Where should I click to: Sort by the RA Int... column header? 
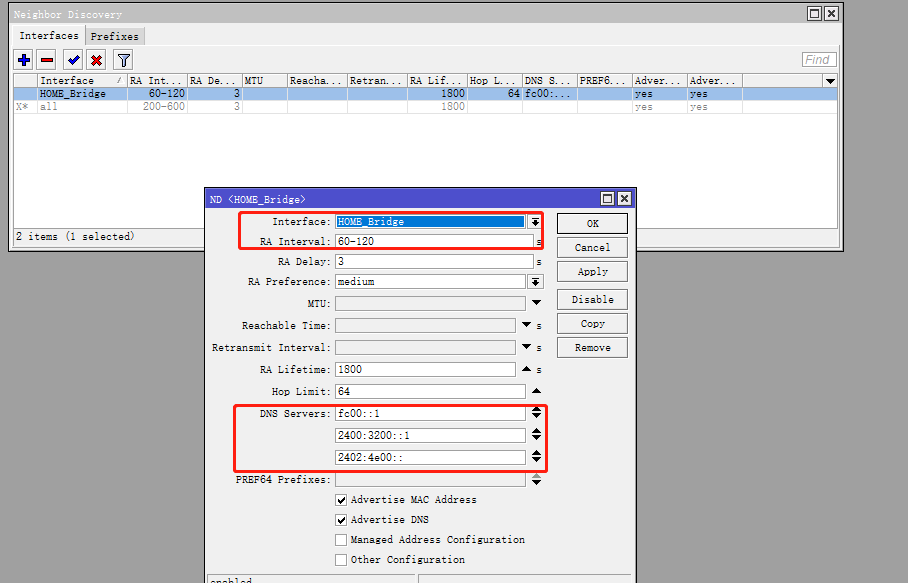pos(158,80)
